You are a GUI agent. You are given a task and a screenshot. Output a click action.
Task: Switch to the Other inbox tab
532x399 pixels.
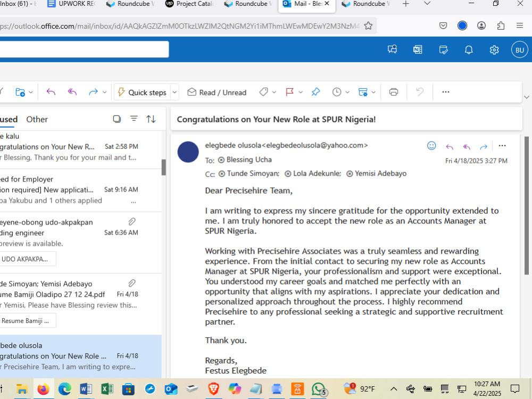click(x=37, y=119)
